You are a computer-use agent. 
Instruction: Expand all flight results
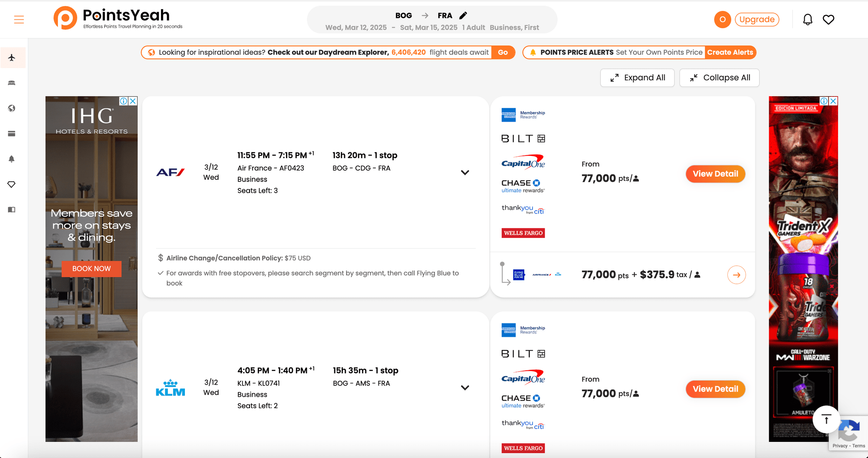(x=637, y=78)
